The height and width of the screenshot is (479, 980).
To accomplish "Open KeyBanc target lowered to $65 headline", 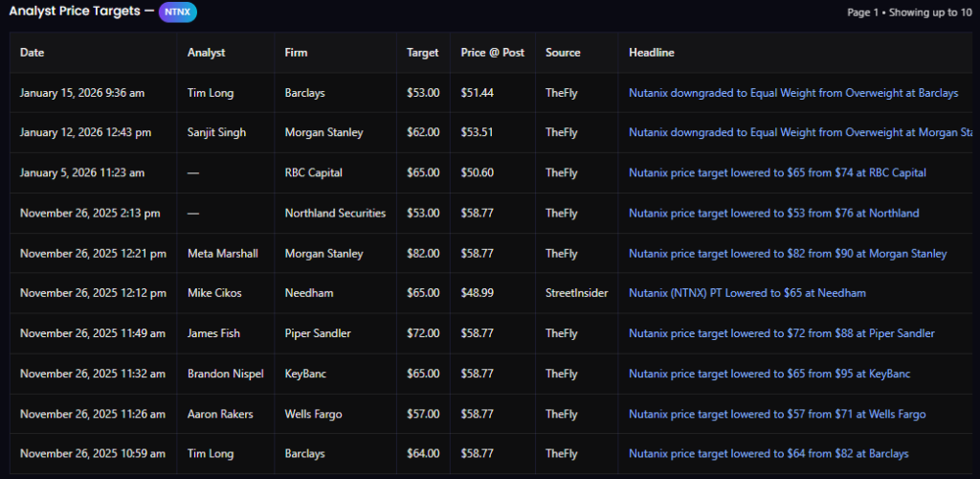I will [768, 374].
